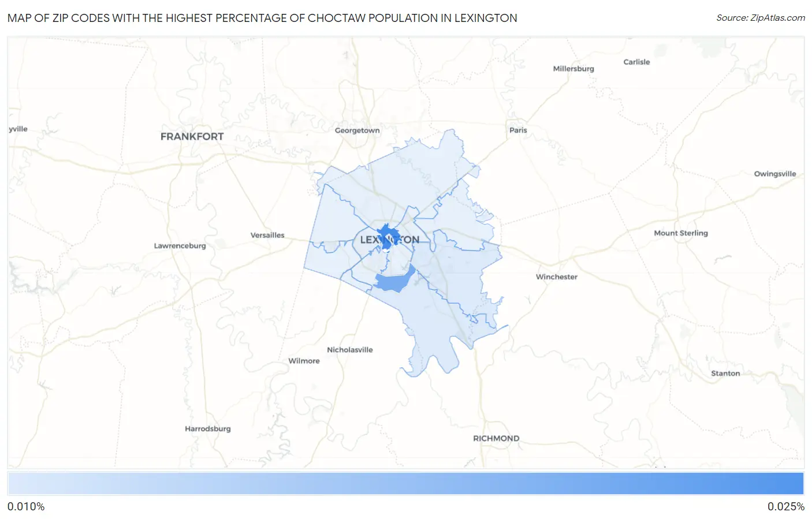Select the Lawrenceburg label
The image size is (812, 519).
point(180,246)
